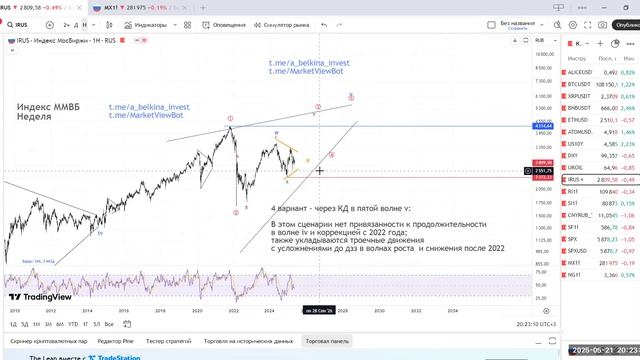Open the watchlist advanced view icon
The width and height of the screenshot is (640, 360).
tap(615, 43)
